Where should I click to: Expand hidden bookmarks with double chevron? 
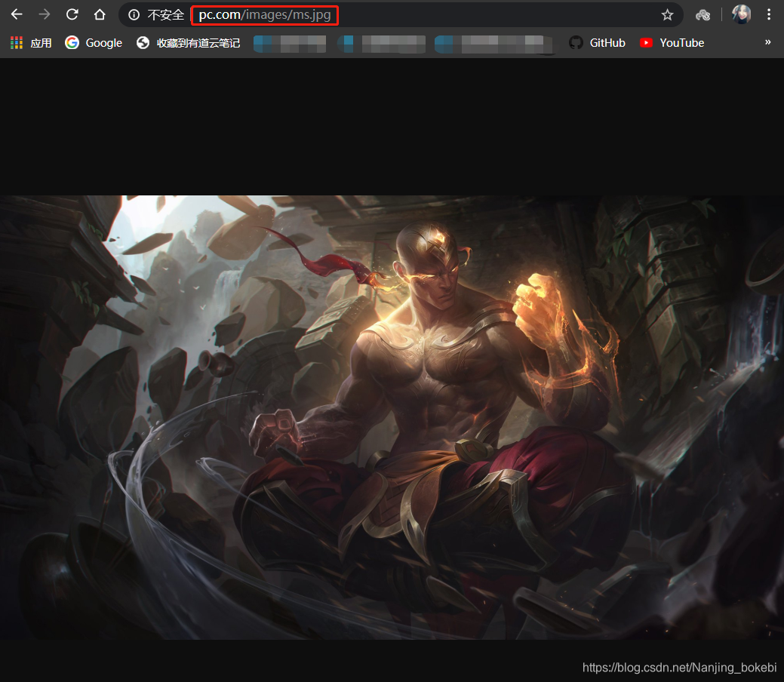tap(768, 42)
